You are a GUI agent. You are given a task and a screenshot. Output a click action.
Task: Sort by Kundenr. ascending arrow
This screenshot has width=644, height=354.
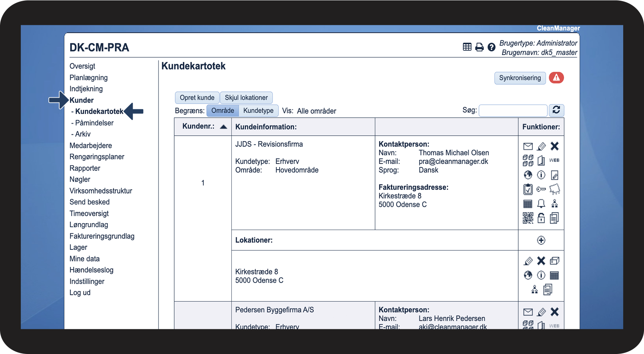pyautogui.click(x=224, y=127)
